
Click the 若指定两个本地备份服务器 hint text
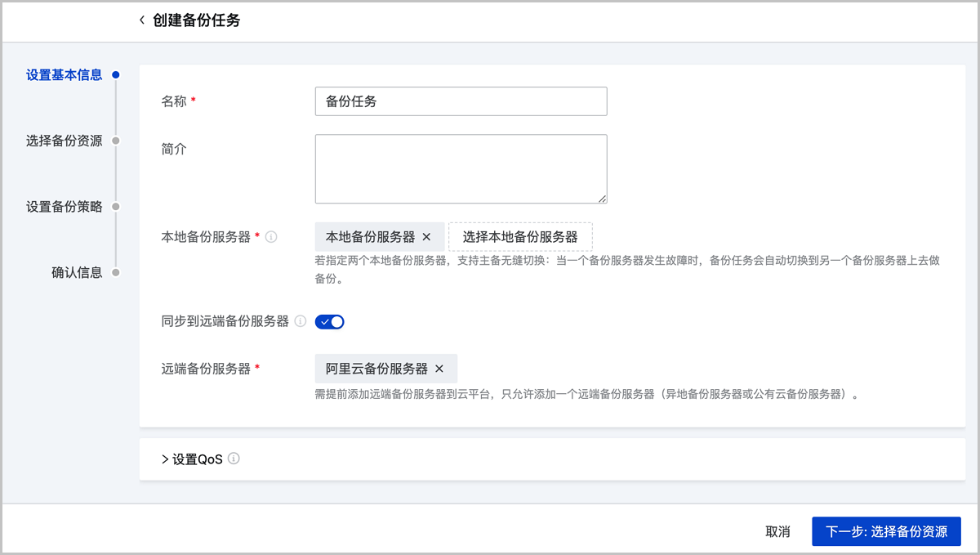click(627, 270)
